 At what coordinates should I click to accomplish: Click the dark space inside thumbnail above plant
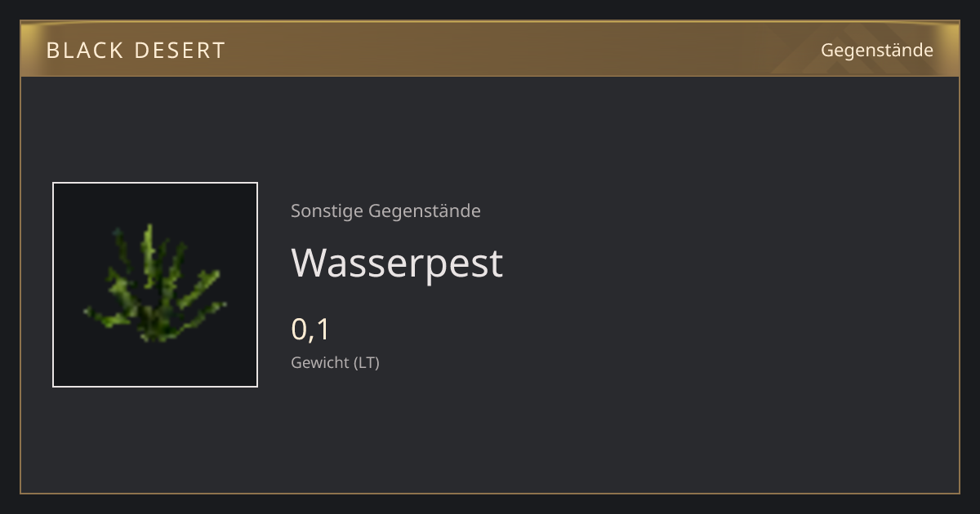point(155,202)
